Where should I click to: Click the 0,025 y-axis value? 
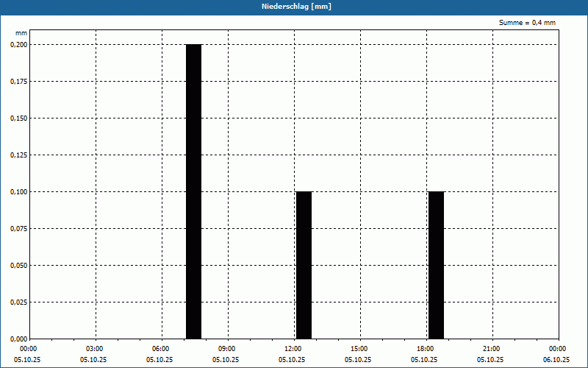(19, 302)
